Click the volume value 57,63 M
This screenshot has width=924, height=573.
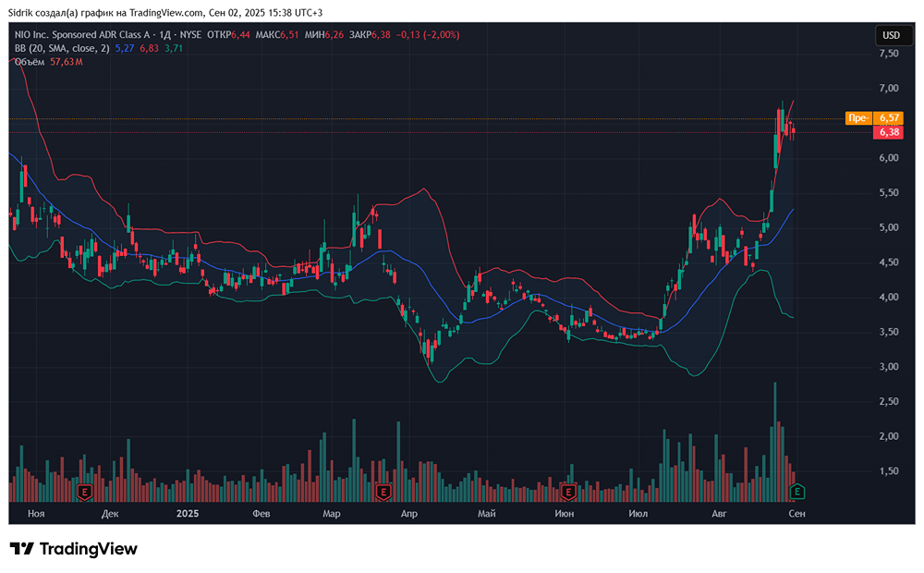(66, 62)
